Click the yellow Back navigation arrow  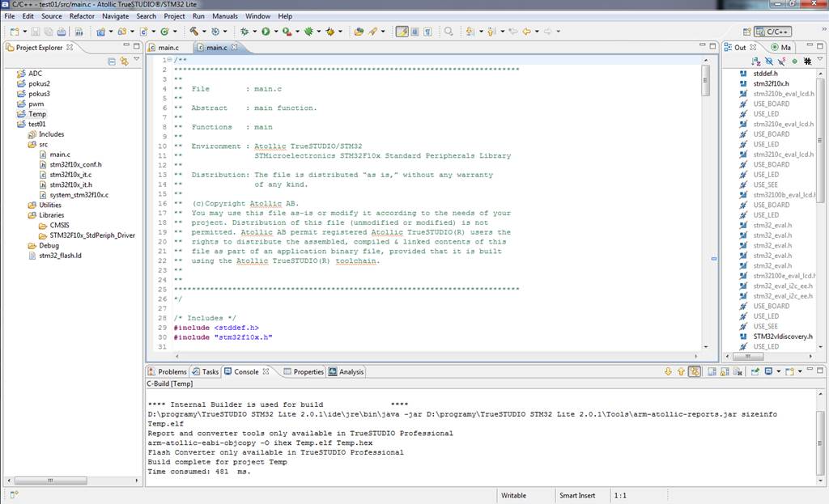coord(526,32)
